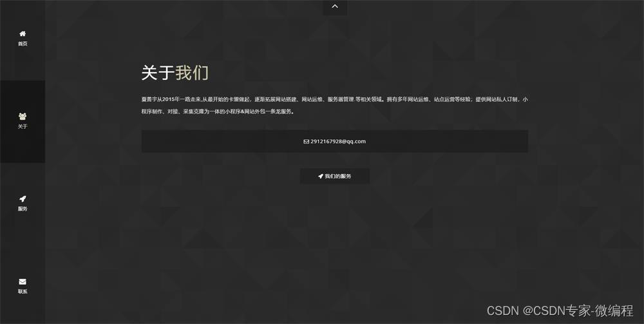Go to the 服务 sidebar label
Image resolution: width=644 pixels, height=324 pixels.
click(x=23, y=209)
